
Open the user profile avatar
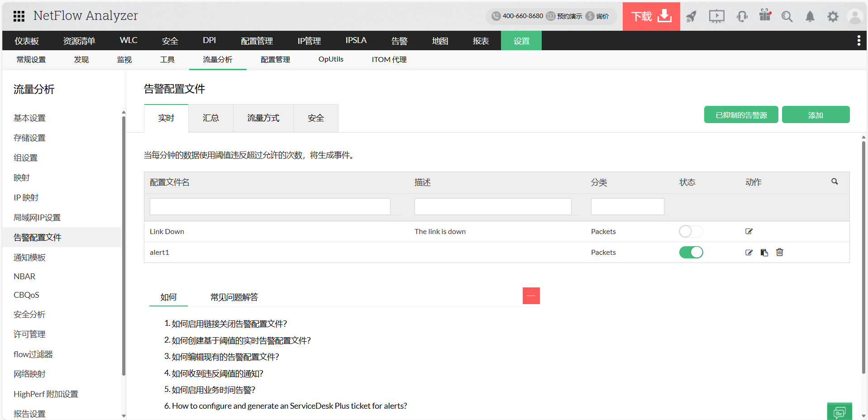point(855,17)
